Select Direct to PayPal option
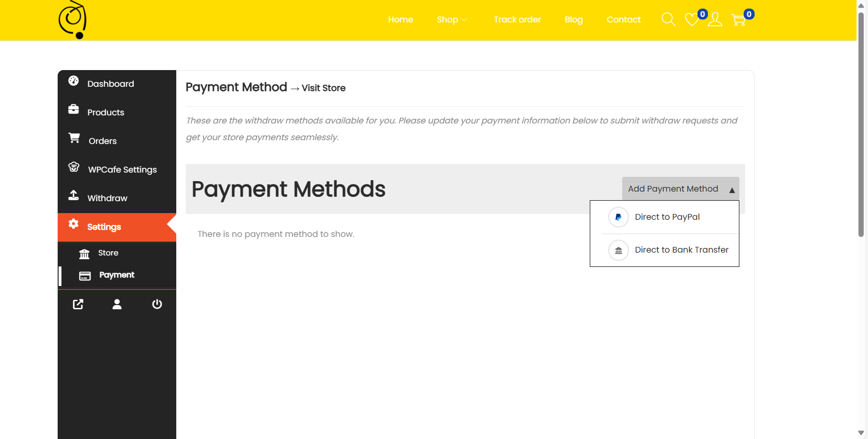 tap(667, 217)
